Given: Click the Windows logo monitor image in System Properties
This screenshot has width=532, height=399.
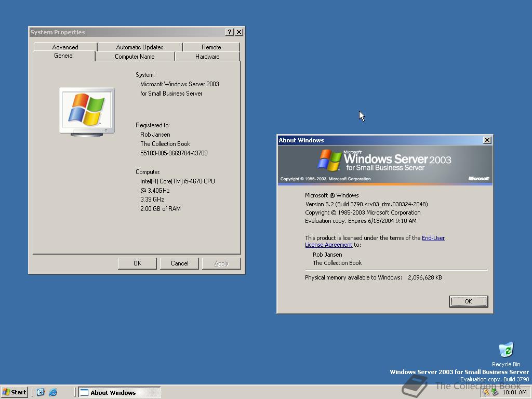Looking at the screenshot, I should 87,112.
